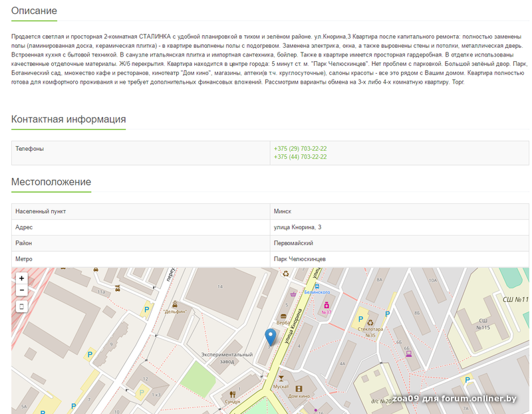Image resolution: width=532 pixels, height=414 pixels.
Task: Click the Минск value cell
Action: 283,211
